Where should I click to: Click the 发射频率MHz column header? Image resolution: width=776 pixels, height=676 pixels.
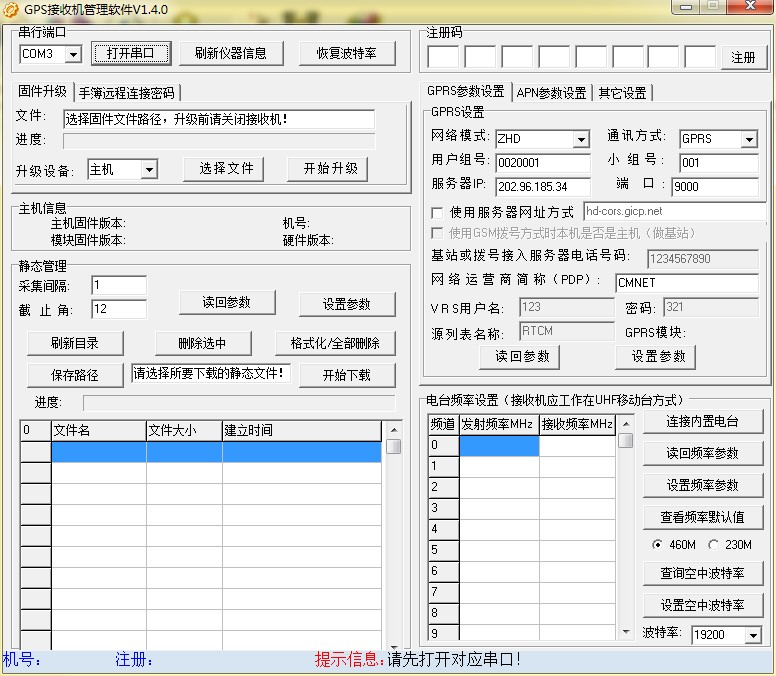pos(499,424)
